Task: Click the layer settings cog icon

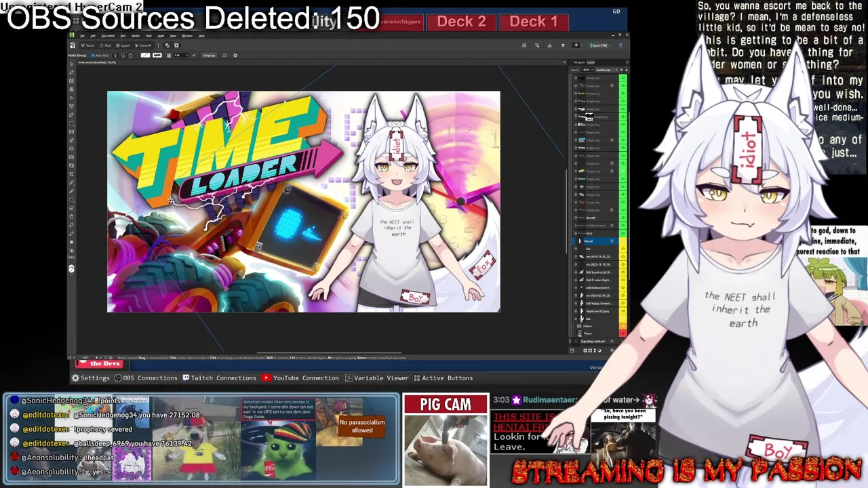Action: (621, 70)
